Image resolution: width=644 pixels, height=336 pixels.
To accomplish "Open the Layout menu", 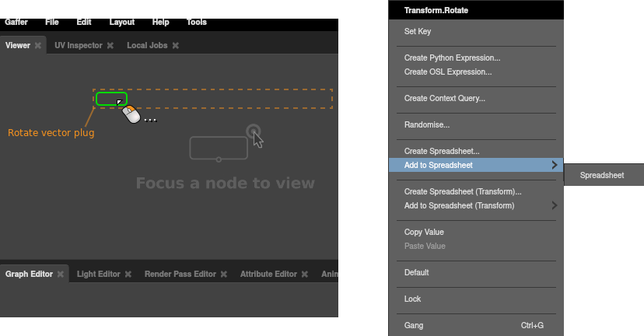I will [x=121, y=22].
